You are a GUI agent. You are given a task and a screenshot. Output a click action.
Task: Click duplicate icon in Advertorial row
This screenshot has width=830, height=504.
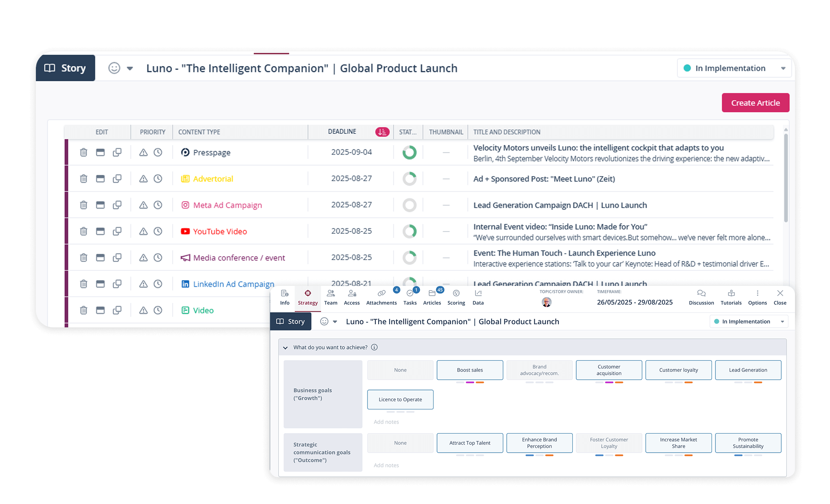(117, 179)
